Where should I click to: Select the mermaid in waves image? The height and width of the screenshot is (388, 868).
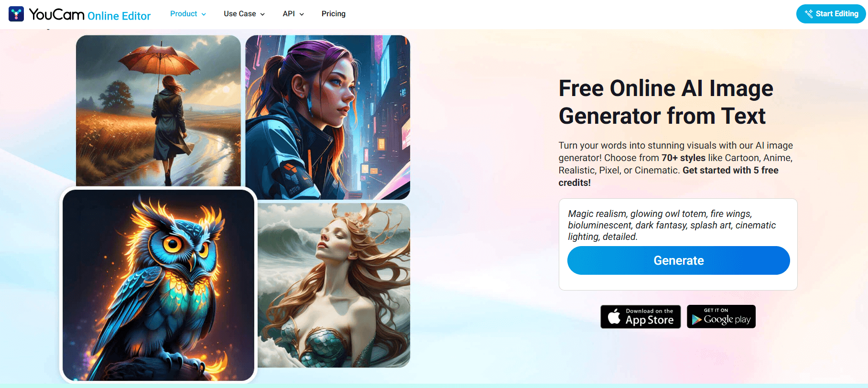click(334, 285)
